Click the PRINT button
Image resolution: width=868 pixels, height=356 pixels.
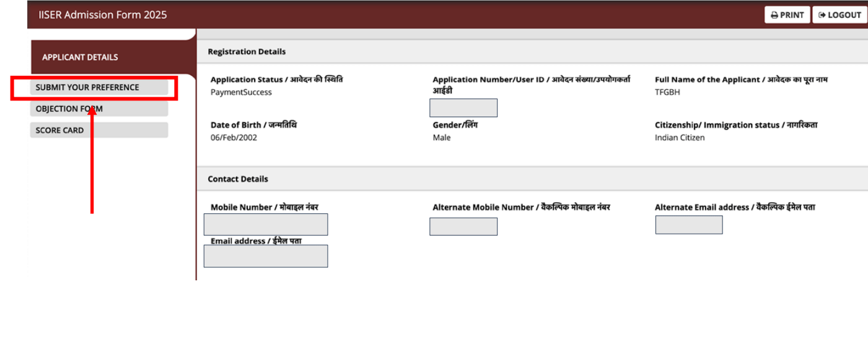click(787, 15)
